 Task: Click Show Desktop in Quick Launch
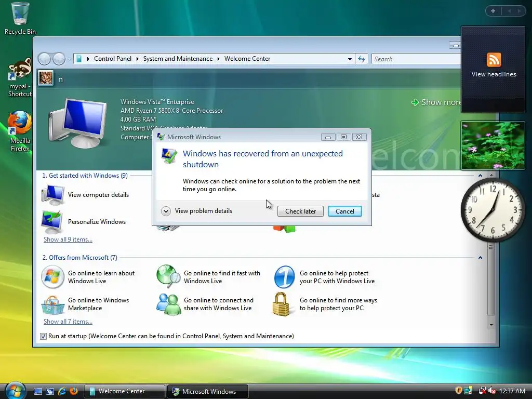pos(37,391)
